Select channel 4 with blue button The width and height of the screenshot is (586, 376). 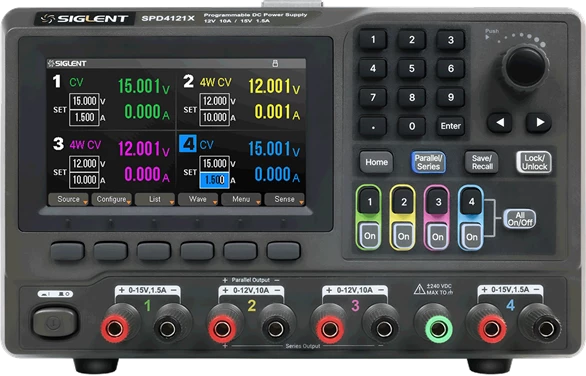click(472, 202)
